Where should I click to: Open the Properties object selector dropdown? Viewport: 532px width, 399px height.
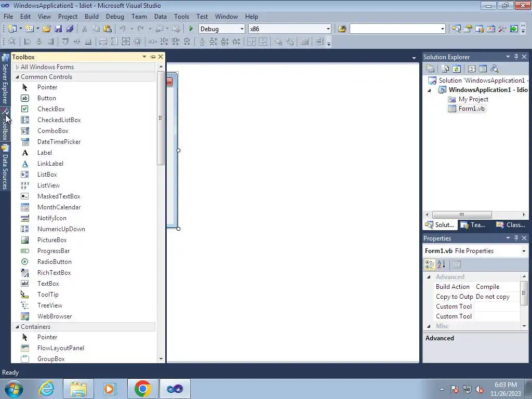pos(524,251)
